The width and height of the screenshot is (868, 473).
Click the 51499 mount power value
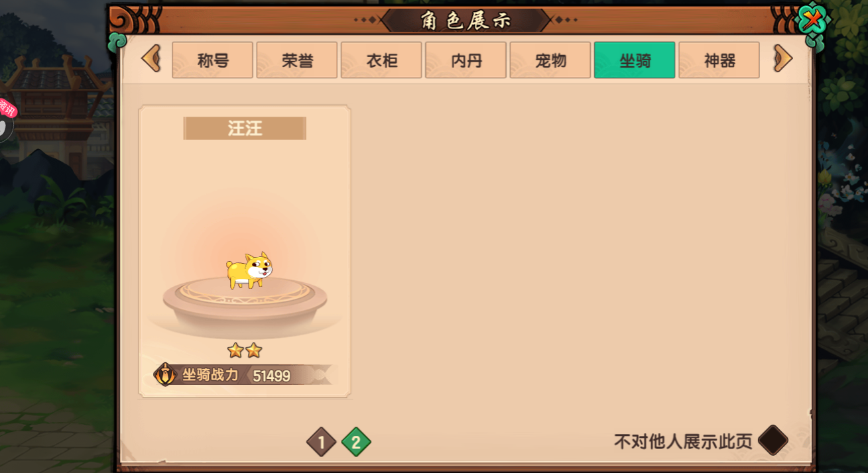pyautogui.click(x=272, y=376)
